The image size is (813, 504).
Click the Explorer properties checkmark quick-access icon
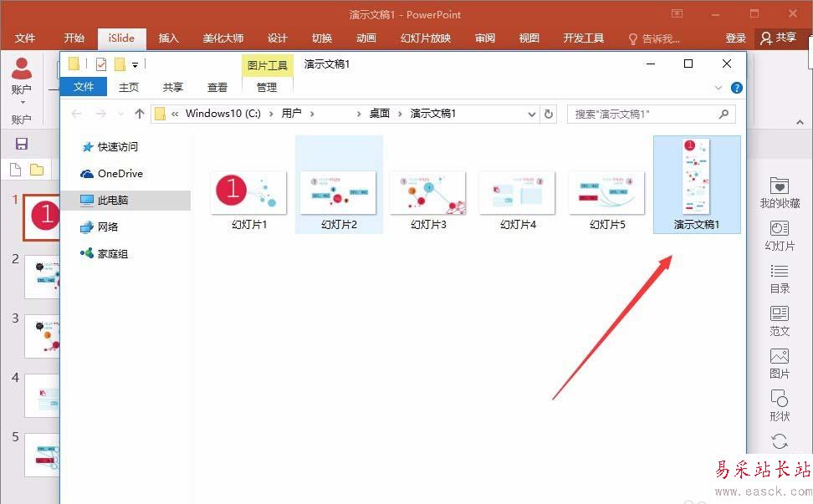[x=101, y=64]
